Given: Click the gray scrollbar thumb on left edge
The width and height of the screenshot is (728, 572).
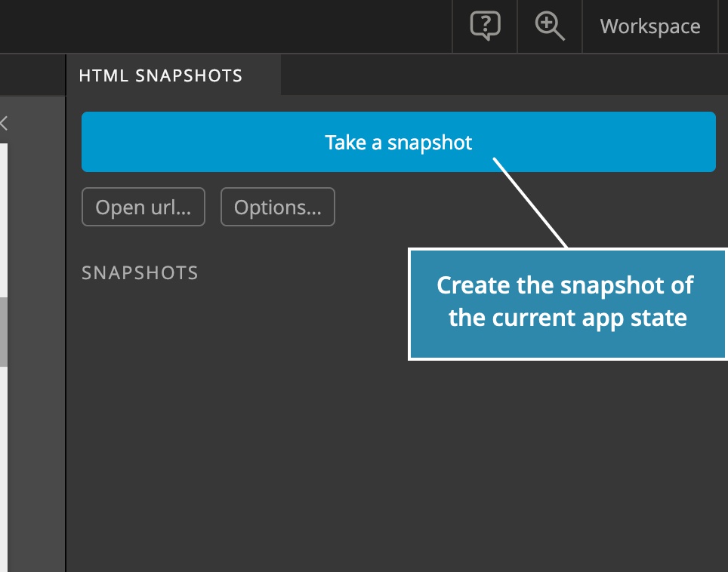Looking at the screenshot, I should click(3, 332).
